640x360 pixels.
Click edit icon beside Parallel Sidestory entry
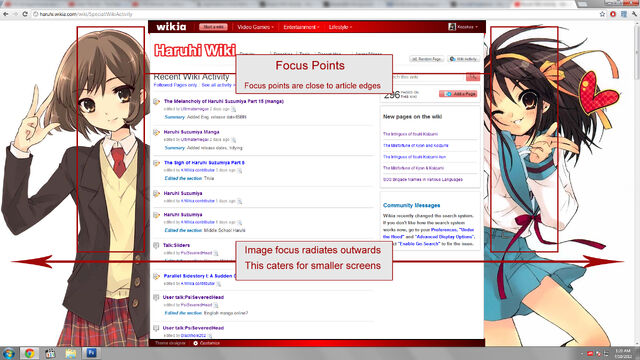[156, 276]
